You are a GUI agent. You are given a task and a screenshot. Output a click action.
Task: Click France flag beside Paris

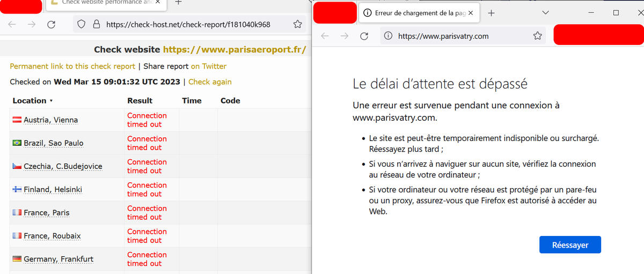[17, 213]
